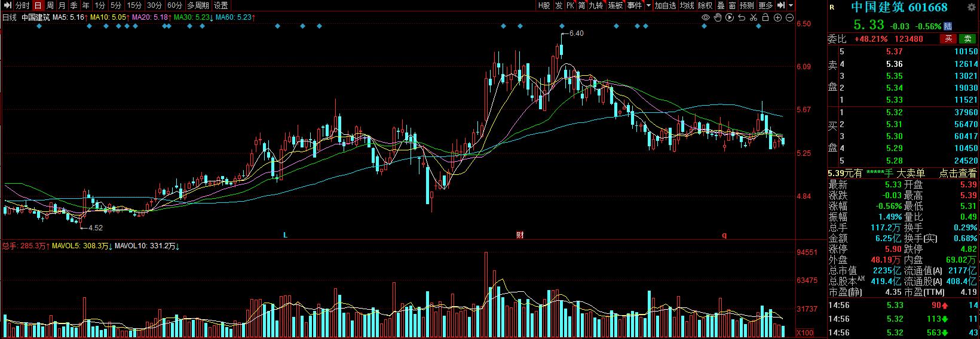
Task: Select the 15分 period
Action: [x=134, y=5]
